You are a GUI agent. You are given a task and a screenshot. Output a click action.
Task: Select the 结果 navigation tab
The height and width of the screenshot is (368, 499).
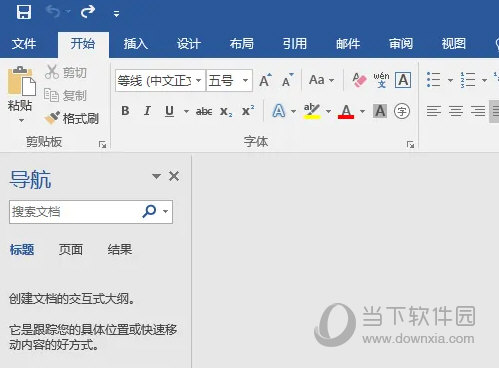pos(120,249)
